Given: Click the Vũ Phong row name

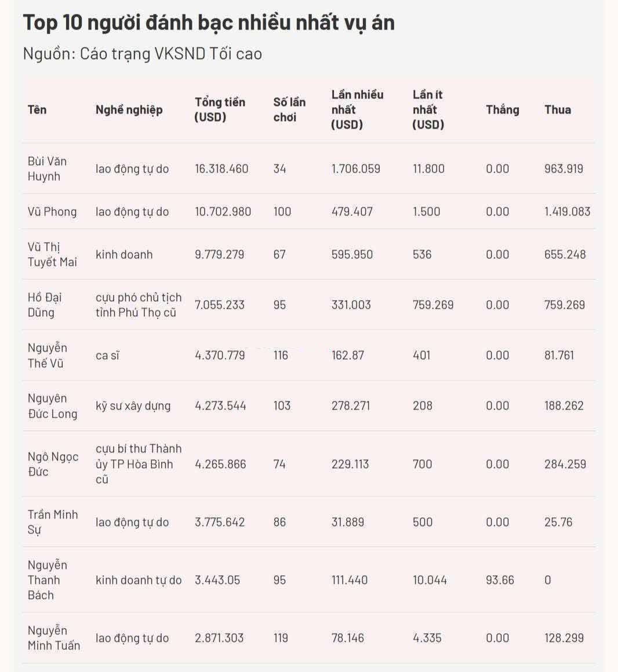Looking at the screenshot, I should (x=52, y=211).
